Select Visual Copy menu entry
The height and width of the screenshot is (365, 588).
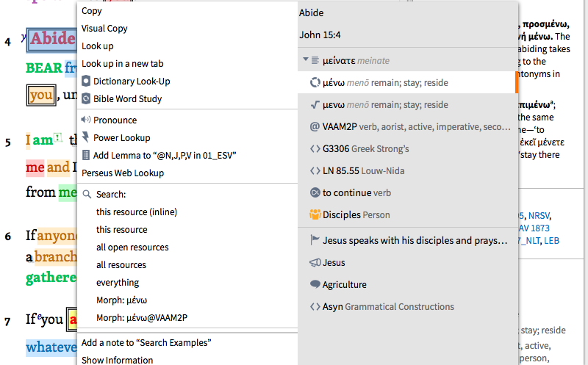[104, 29]
